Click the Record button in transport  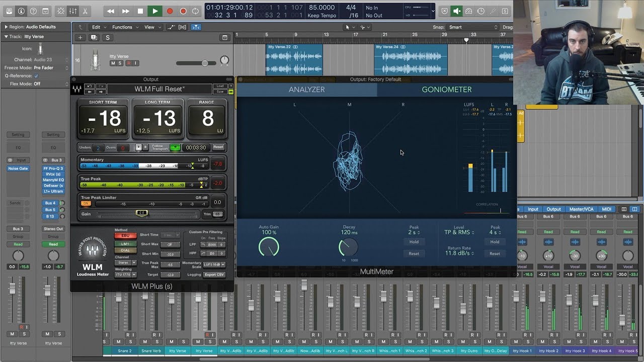click(x=170, y=11)
